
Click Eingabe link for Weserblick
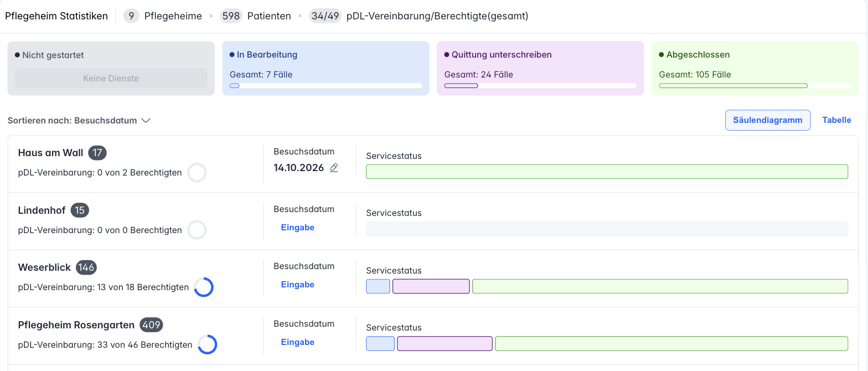pos(298,285)
